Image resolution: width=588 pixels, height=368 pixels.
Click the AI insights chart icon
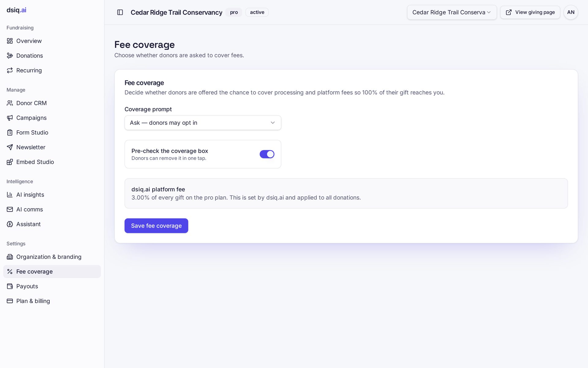(10, 195)
